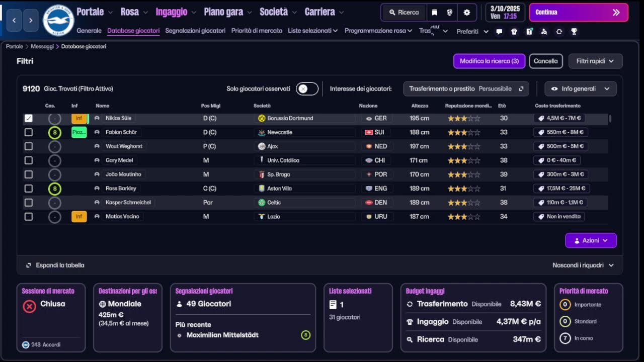The height and width of the screenshot is (362, 644).
Task: Sort by the Età column header
Action: point(502,106)
